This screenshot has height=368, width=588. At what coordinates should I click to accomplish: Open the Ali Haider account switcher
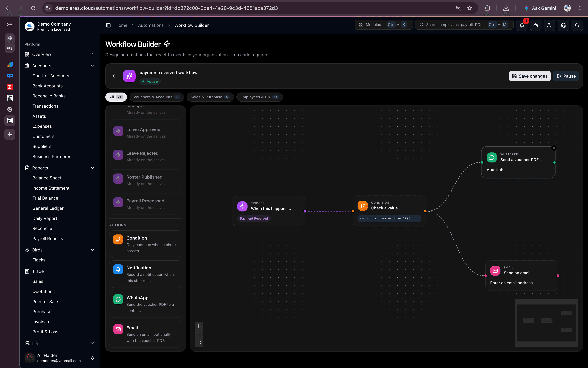point(60,358)
